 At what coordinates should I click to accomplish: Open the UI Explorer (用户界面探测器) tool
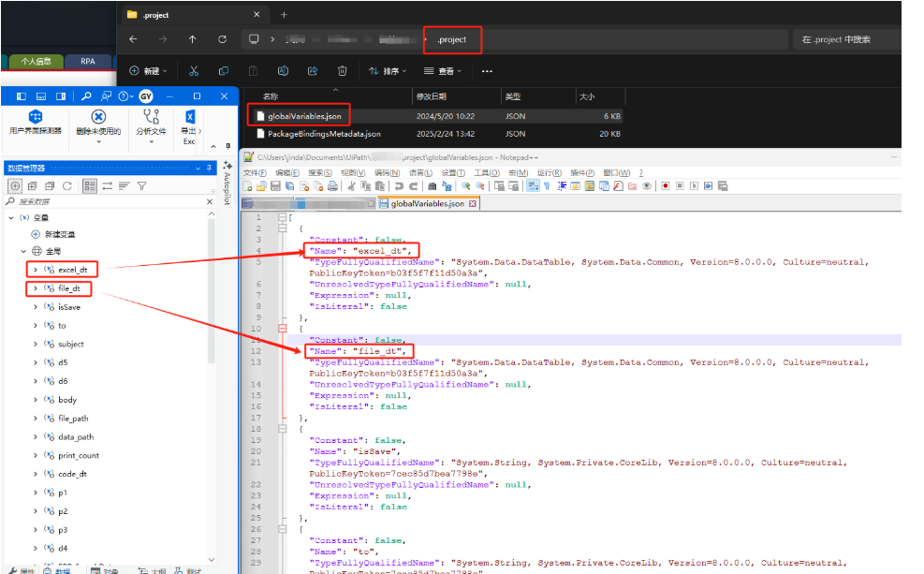[x=35, y=117]
